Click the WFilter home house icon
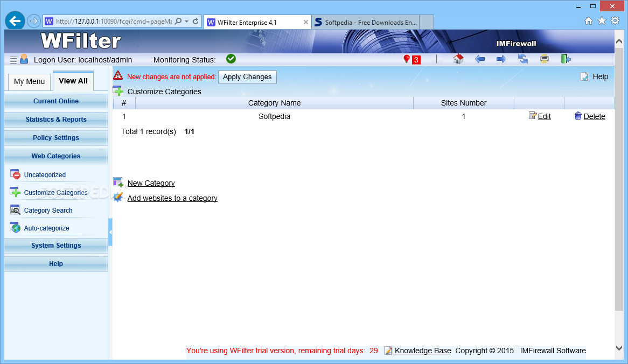The image size is (628, 364). coord(458,59)
